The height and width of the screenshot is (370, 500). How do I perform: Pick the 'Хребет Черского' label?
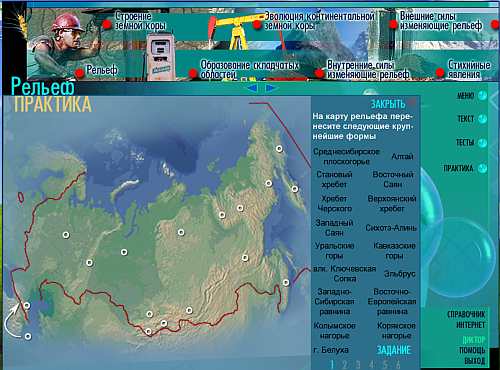(334, 203)
